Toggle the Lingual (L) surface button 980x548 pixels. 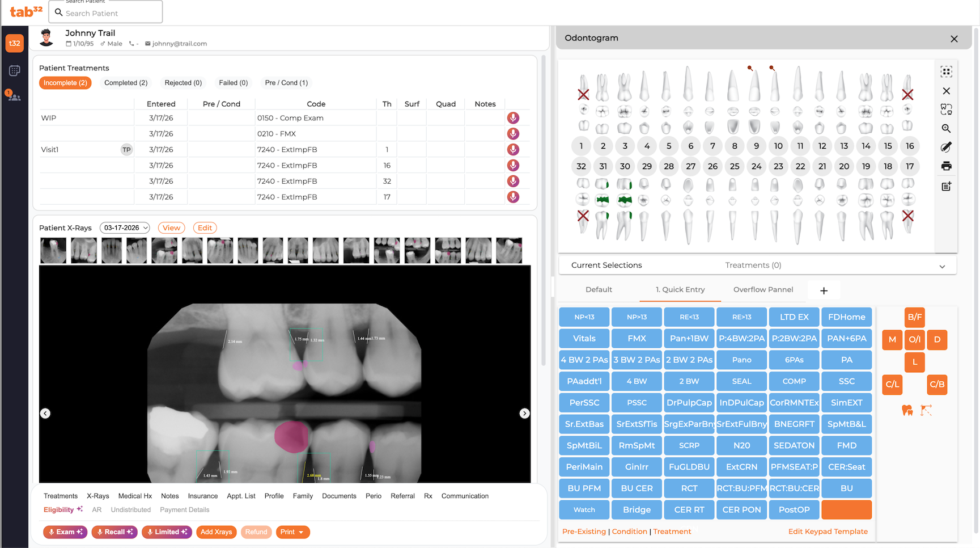pos(914,362)
